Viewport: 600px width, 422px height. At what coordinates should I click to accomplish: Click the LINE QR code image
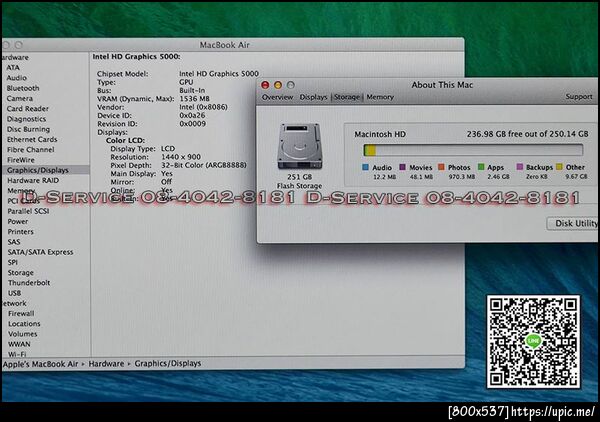(533, 342)
